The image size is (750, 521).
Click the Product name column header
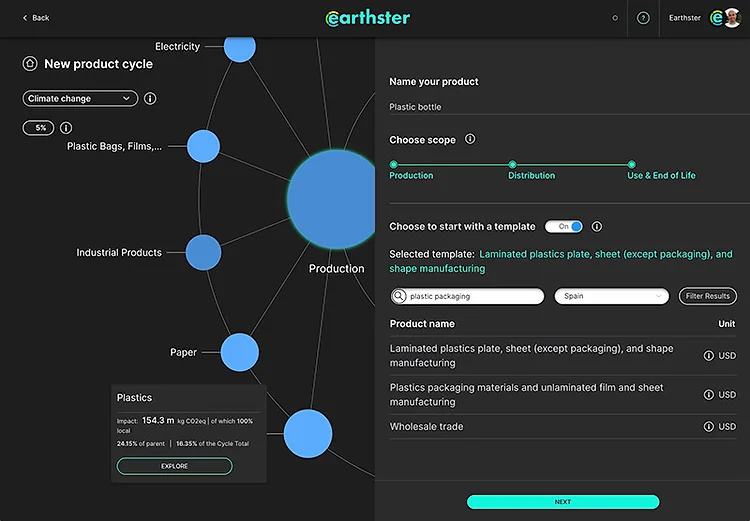tap(422, 324)
